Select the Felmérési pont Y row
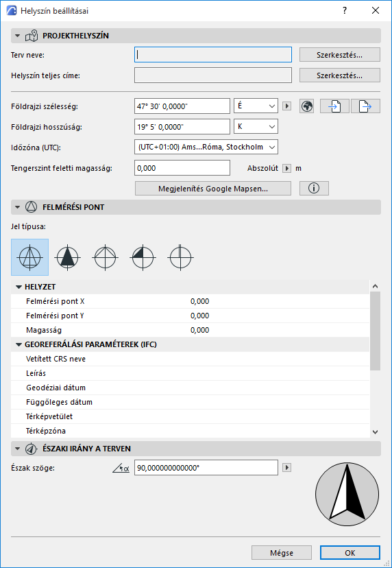The width and height of the screenshot is (392, 568). [191, 316]
